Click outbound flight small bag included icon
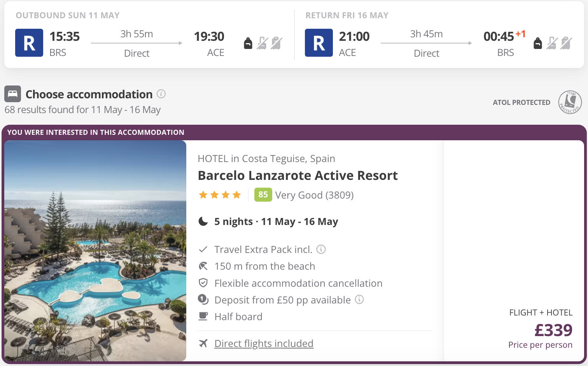 click(x=248, y=43)
